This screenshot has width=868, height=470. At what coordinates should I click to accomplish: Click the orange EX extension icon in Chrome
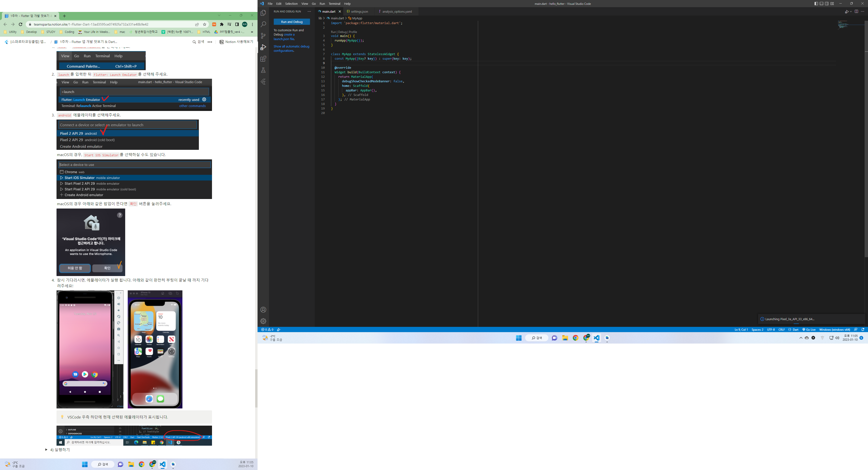click(x=214, y=24)
